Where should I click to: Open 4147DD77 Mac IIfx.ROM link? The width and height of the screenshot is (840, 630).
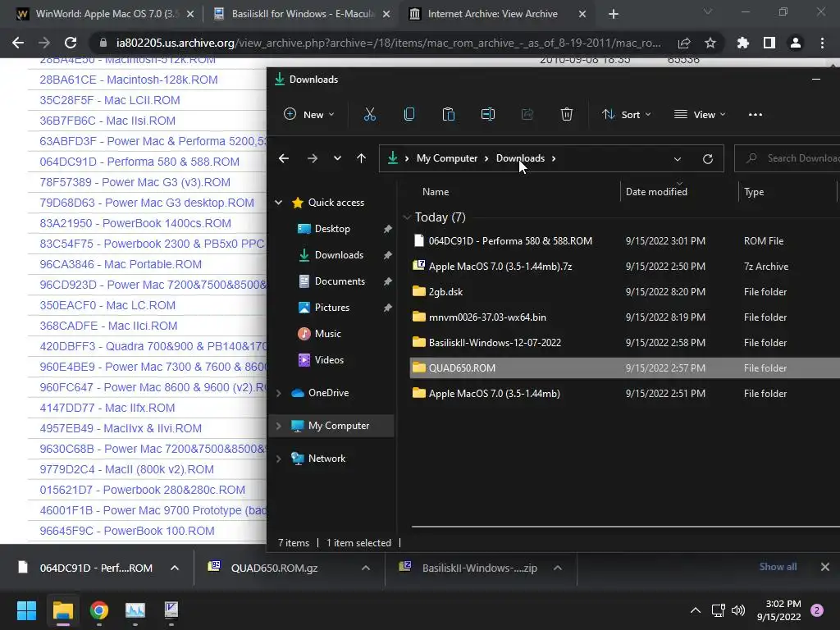107,408
